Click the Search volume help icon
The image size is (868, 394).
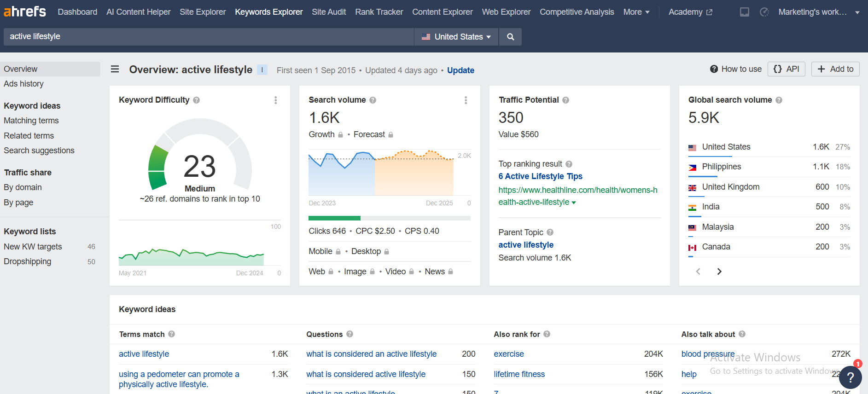[373, 100]
